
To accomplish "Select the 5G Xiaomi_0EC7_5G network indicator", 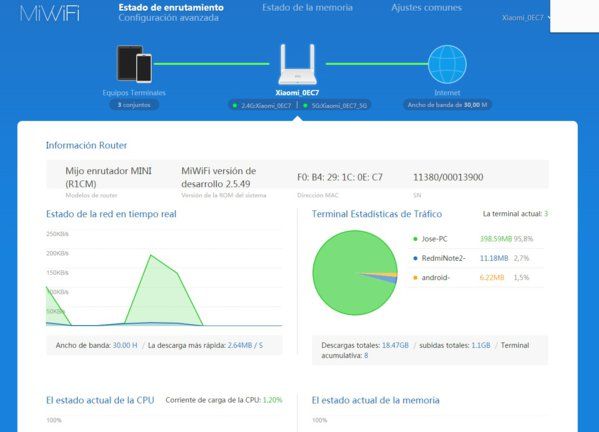I will coord(335,105).
